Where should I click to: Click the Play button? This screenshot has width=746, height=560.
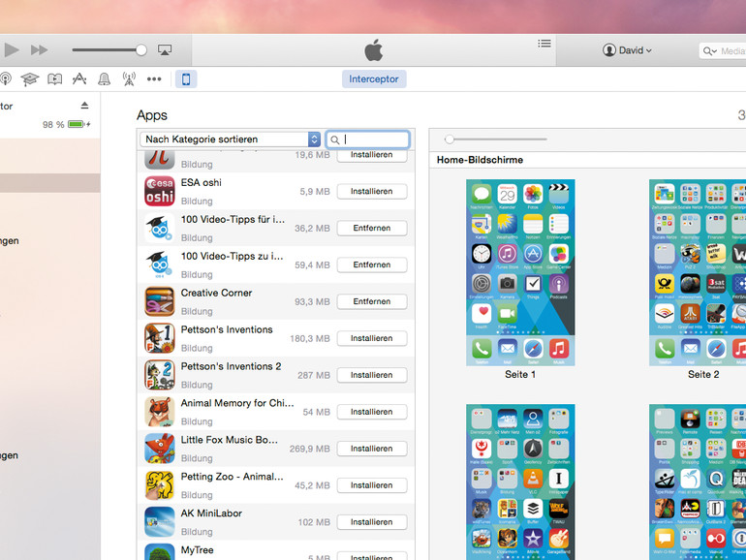[x=12, y=50]
